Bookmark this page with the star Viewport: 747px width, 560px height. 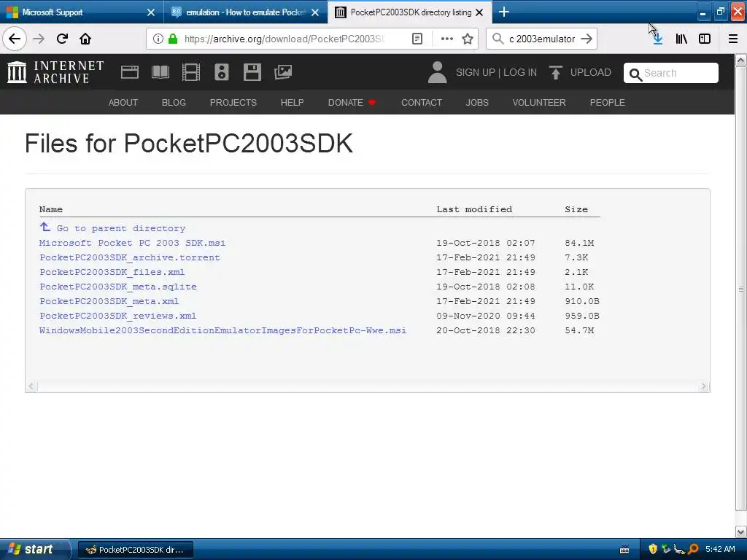(x=468, y=39)
